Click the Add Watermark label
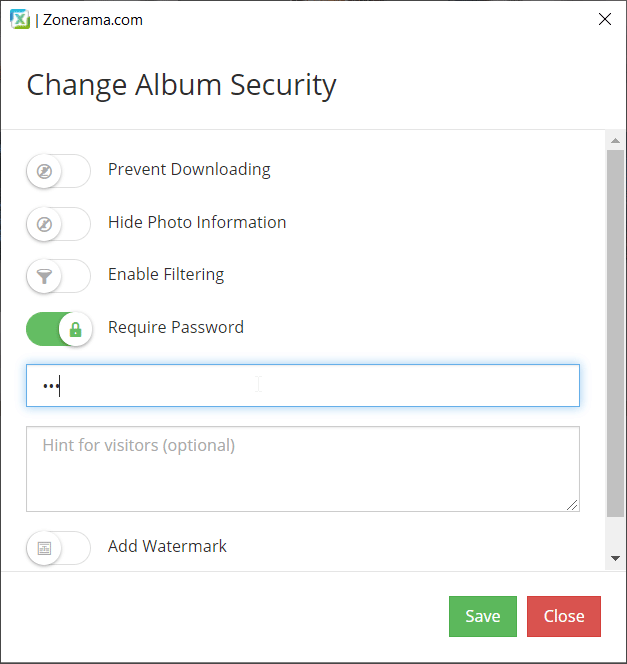Viewport: 627px width, 664px height. click(167, 546)
